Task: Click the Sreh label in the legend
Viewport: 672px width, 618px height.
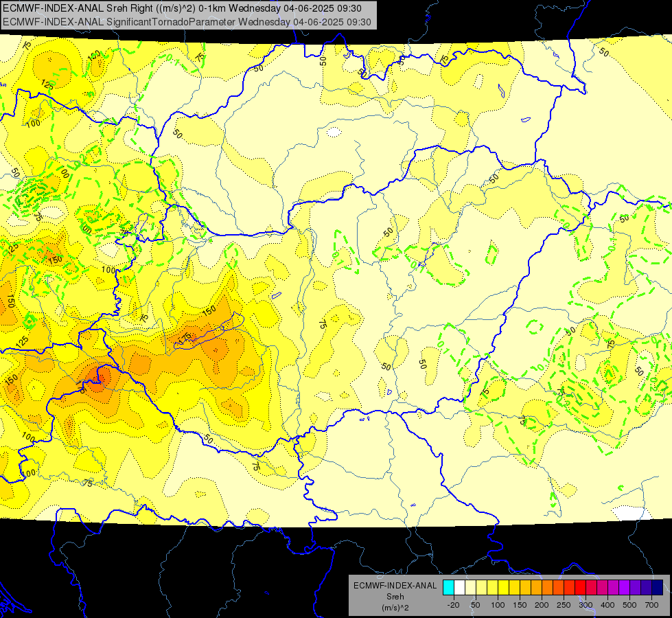Action: click(x=395, y=597)
